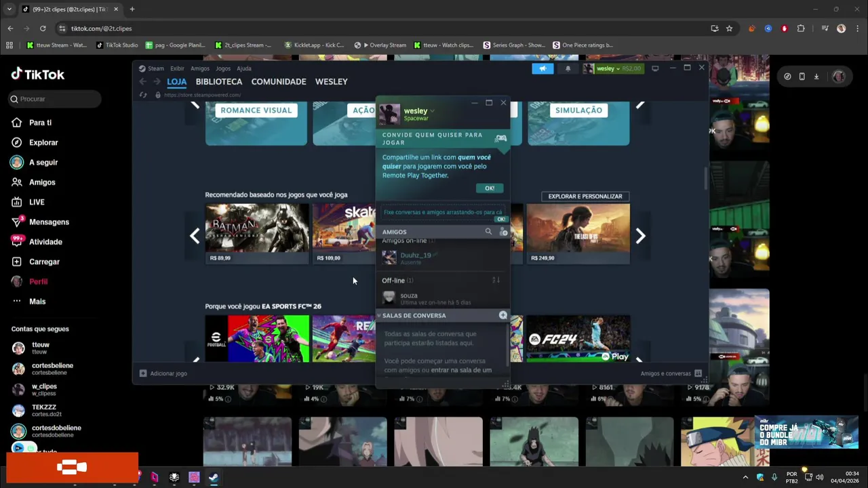Collapse the Salas de Conversa section
Screen dimensions: 868x488
pyautogui.click(x=379, y=315)
